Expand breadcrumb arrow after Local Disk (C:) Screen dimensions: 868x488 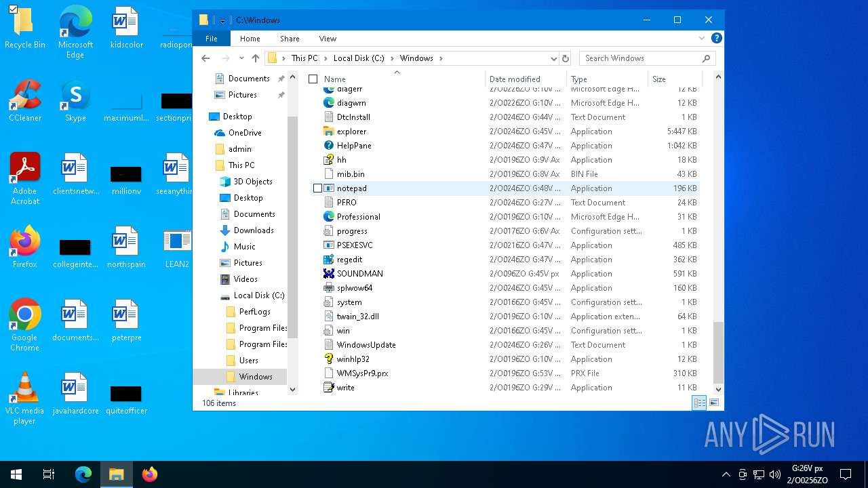point(392,58)
